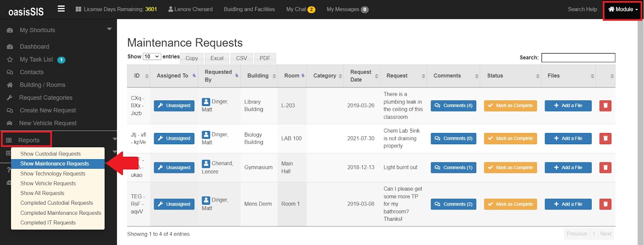Open the Show entries count dropdown
This screenshot has width=644, height=245.
(x=152, y=56)
